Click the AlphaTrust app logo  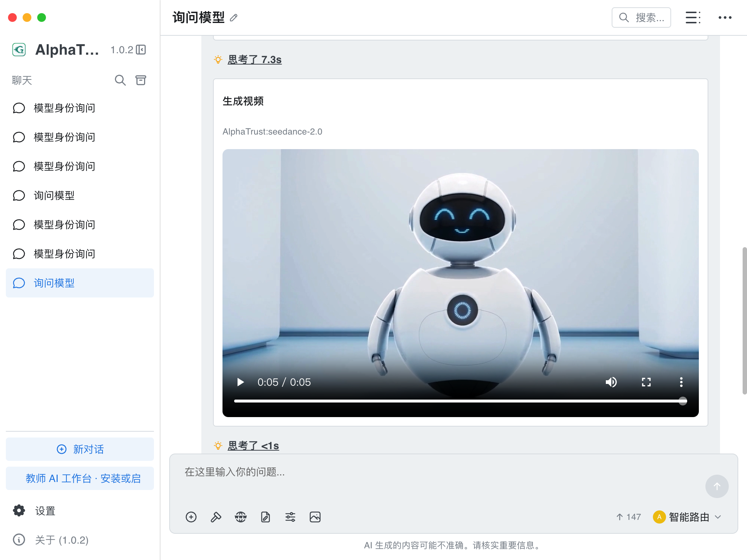click(19, 50)
